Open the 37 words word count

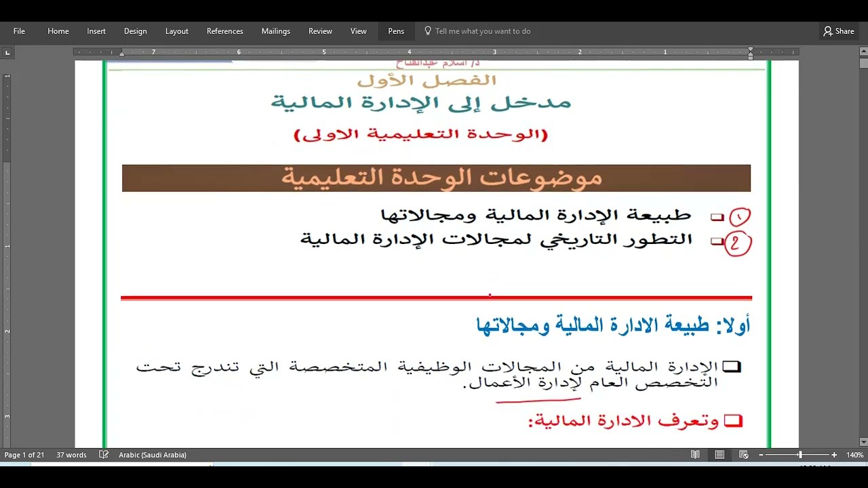pyautogui.click(x=71, y=455)
